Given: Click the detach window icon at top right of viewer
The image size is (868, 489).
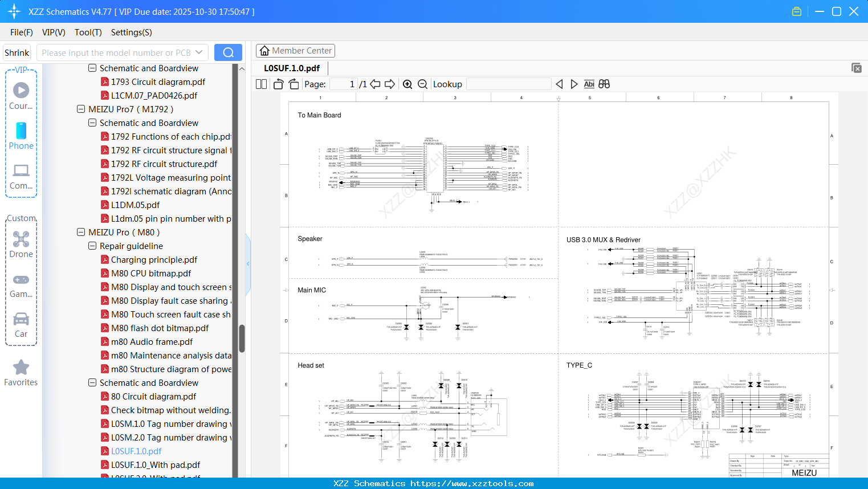Looking at the screenshot, I should click(x=856, y=68).
